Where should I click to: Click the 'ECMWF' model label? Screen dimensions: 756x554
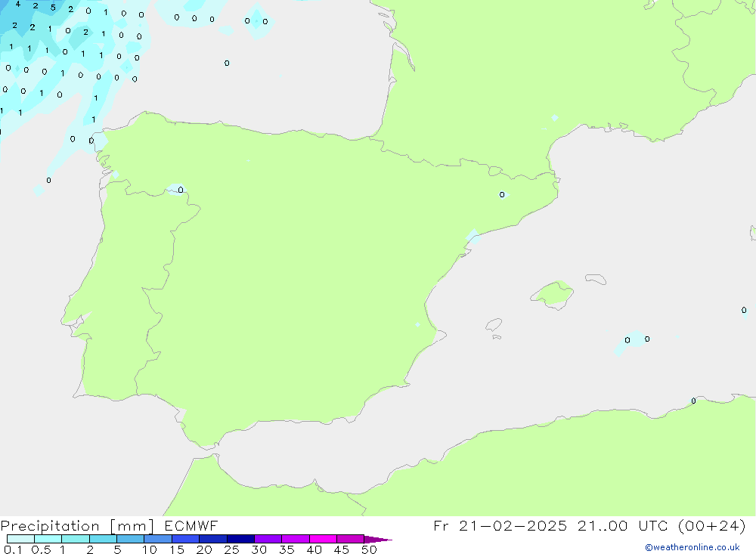pos(191,525)
